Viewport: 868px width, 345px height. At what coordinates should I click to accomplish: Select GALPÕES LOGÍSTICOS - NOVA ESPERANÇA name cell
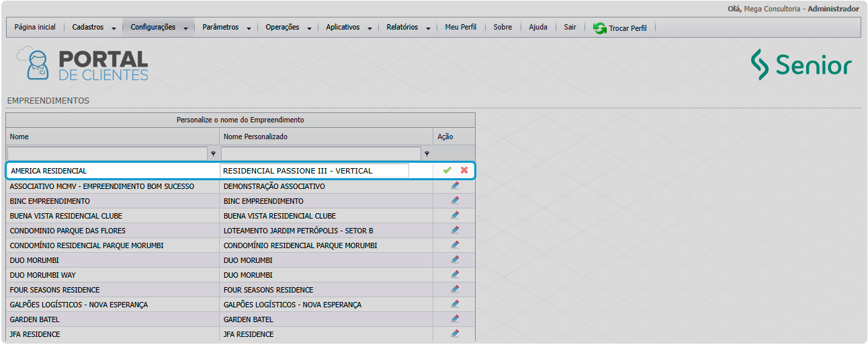pos(112,305)
